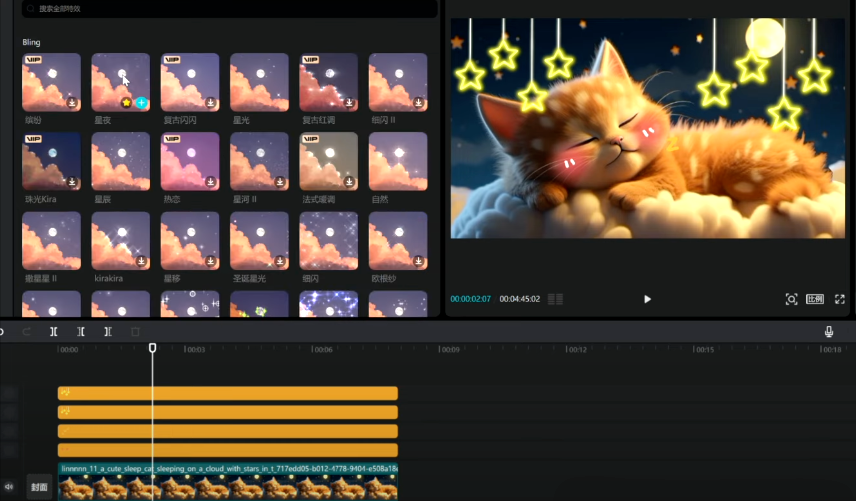Select the 热恋 effect thumbnail
This screenshot has width=856, height=501.
pos(189,160)
